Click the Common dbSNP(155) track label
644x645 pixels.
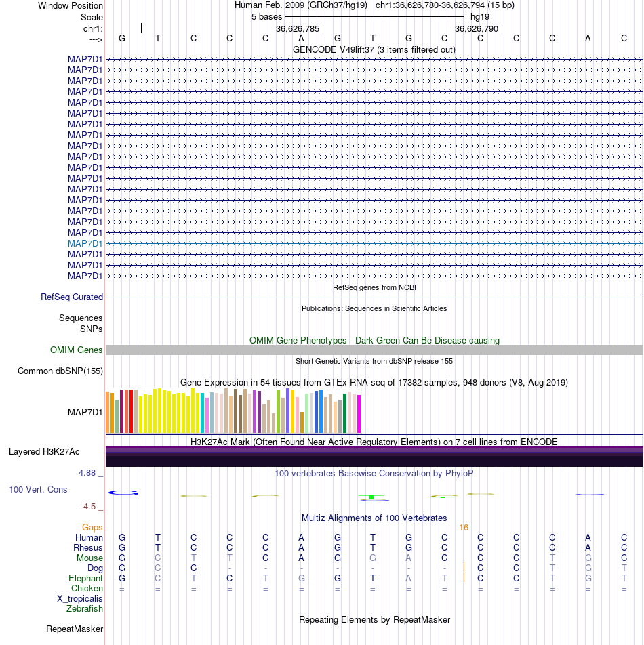click(60, 371)
